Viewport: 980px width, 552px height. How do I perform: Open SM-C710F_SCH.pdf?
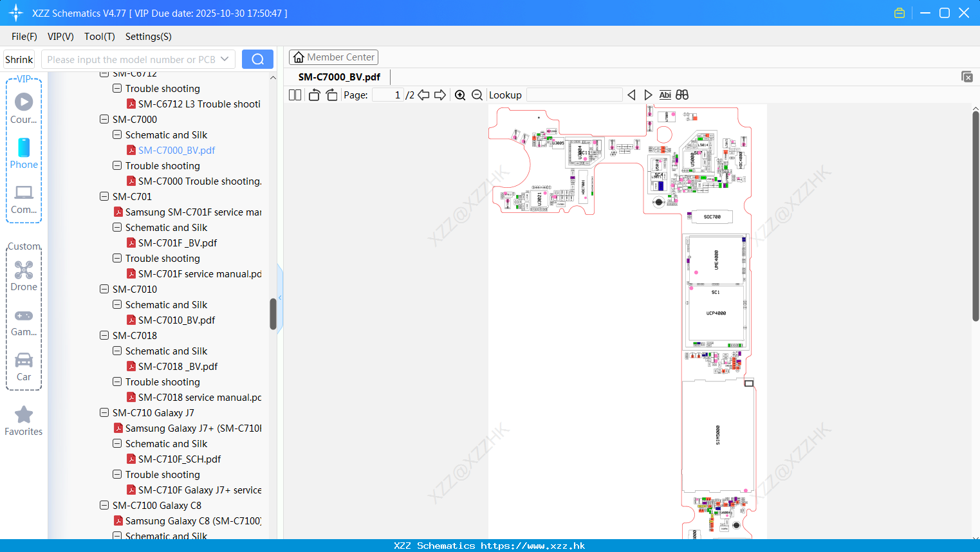click(180, 459)
